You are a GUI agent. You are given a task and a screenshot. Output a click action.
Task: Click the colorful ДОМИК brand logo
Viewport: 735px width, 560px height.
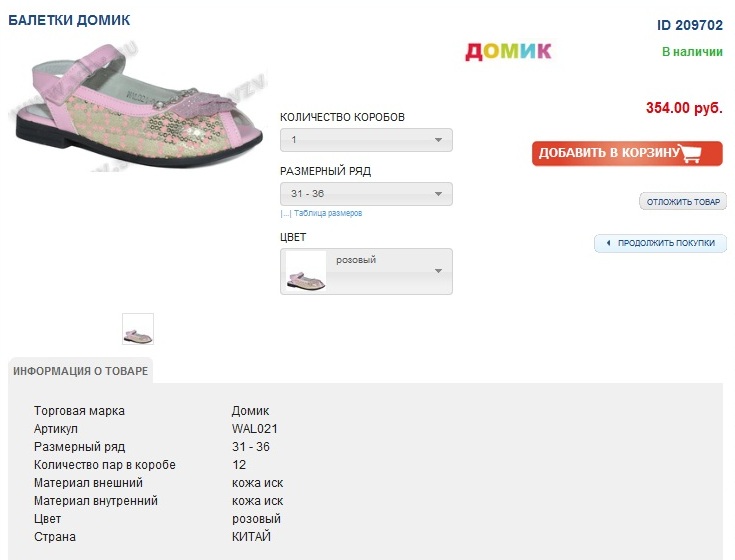[x=508, y=51]
